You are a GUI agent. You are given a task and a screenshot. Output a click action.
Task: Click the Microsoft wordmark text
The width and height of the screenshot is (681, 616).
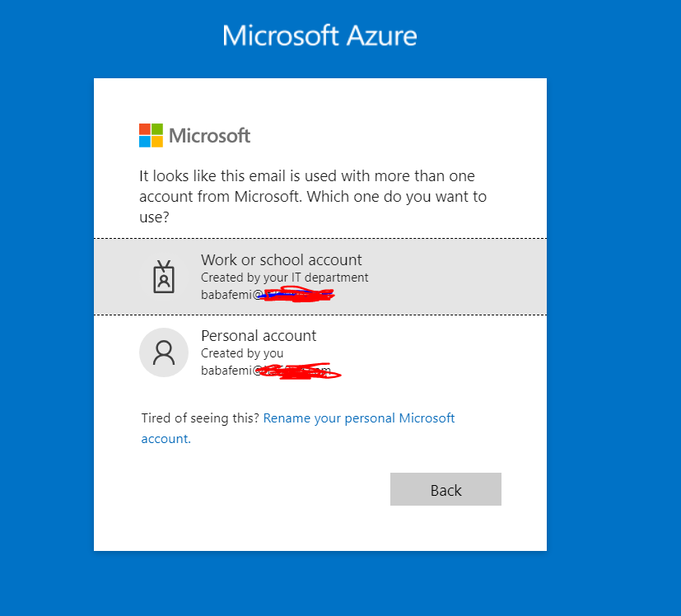coord(209,136)
